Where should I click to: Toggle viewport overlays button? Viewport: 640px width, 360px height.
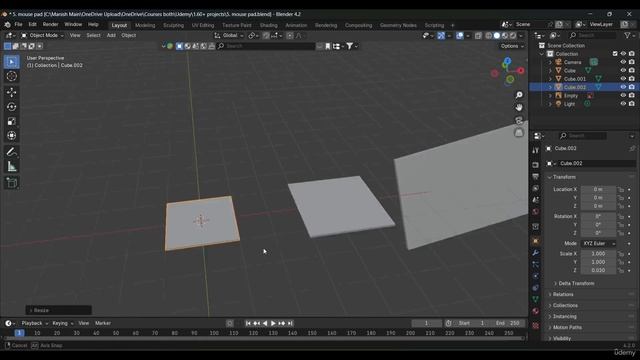click(x=460, y=36)
